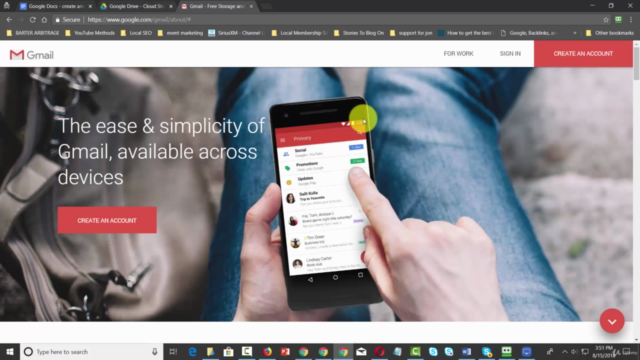Open the Stories To Blog On folder

pyautogui.click(x=359, y=33)
